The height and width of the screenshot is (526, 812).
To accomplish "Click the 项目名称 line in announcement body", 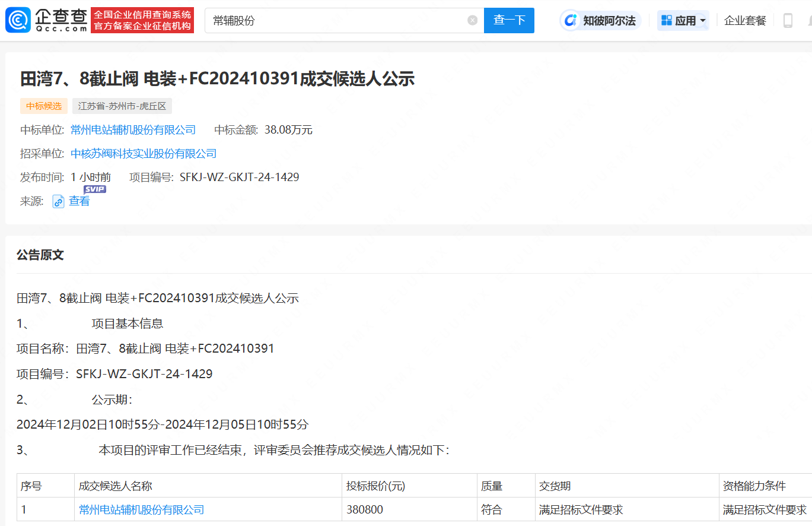I will [145, 348].
